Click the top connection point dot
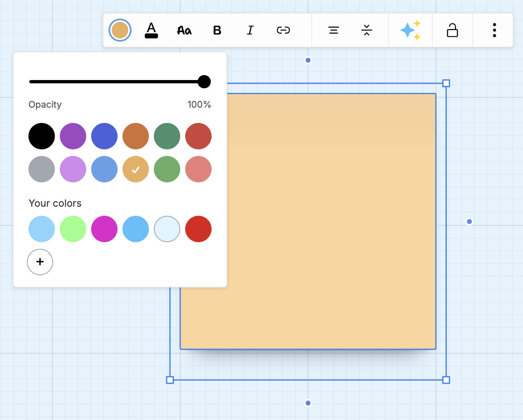Viewport: 523px width, 420px height. click(x=308, y=60)
